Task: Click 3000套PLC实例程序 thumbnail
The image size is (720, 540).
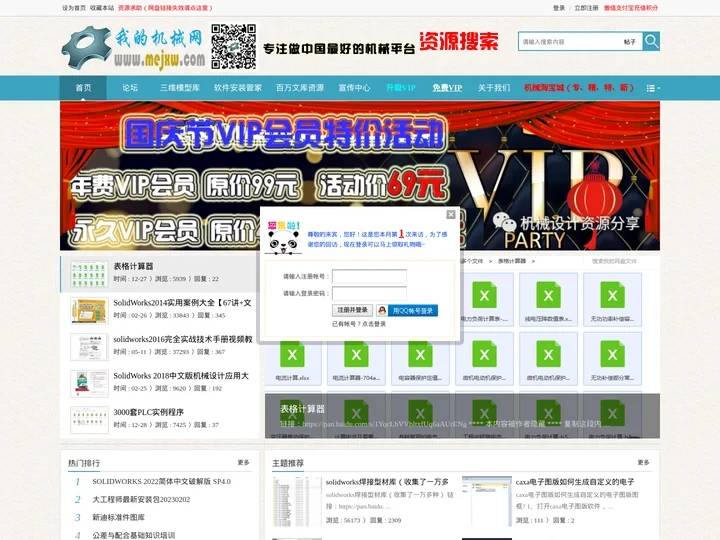Action: tap(89, 420)
